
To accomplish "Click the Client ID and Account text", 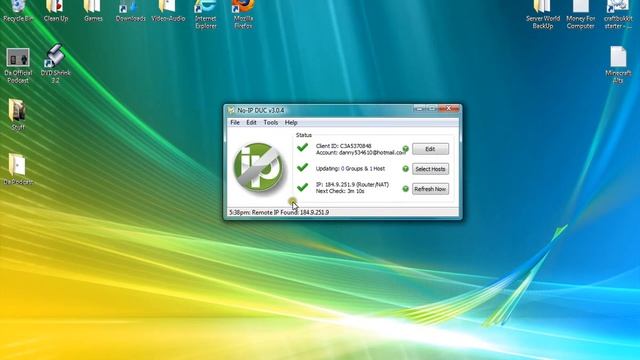I will click(x=361, y=149).
